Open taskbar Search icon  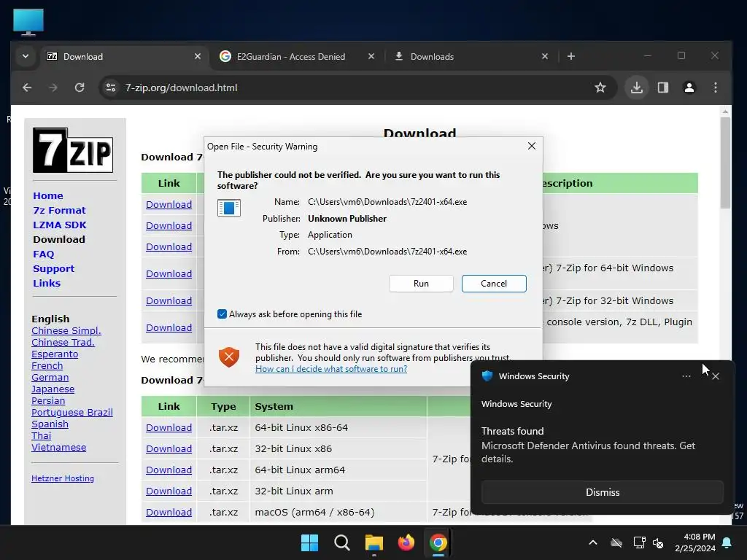341,542
